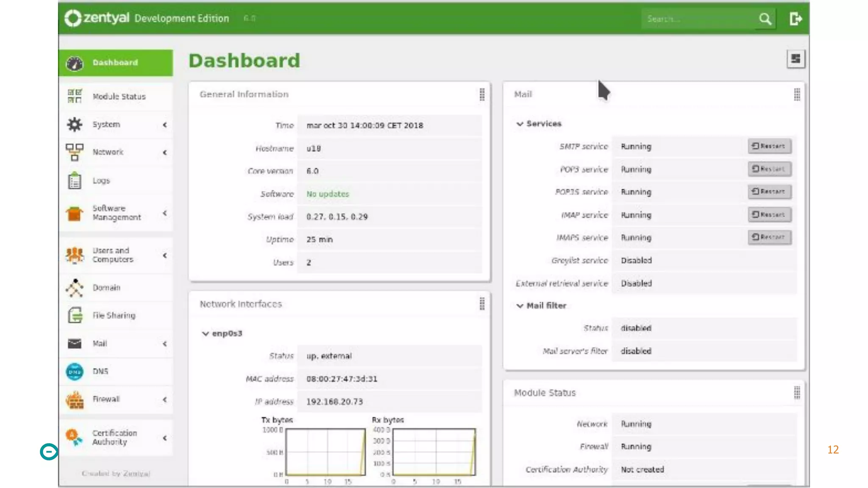
Task: Restart the IMAPS service
Action: click(x=769, y=237)
